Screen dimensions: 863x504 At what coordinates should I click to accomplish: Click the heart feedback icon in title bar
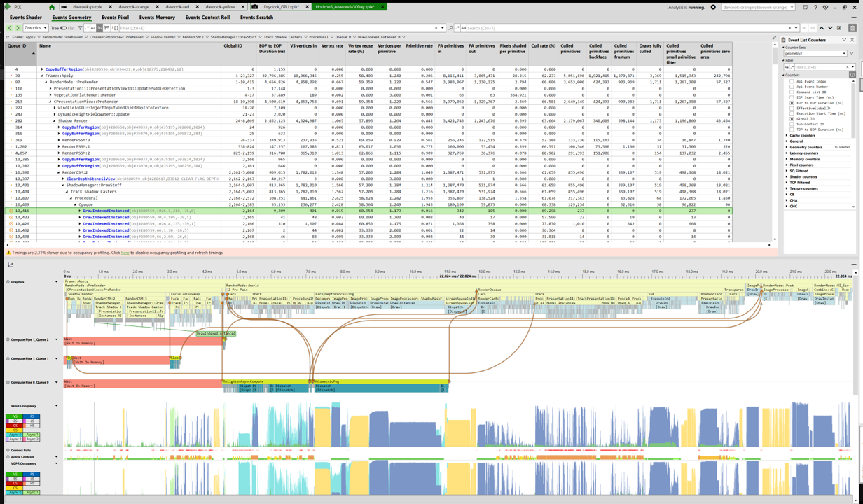coord(825,7)
